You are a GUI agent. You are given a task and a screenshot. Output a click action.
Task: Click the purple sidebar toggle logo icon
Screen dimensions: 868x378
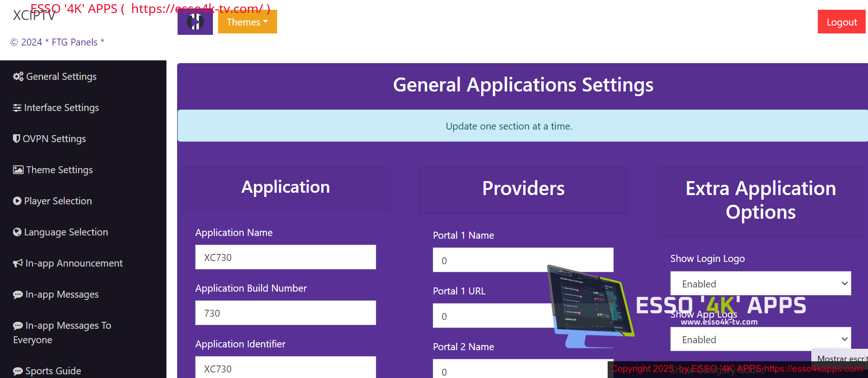click(x=195, y=22)
